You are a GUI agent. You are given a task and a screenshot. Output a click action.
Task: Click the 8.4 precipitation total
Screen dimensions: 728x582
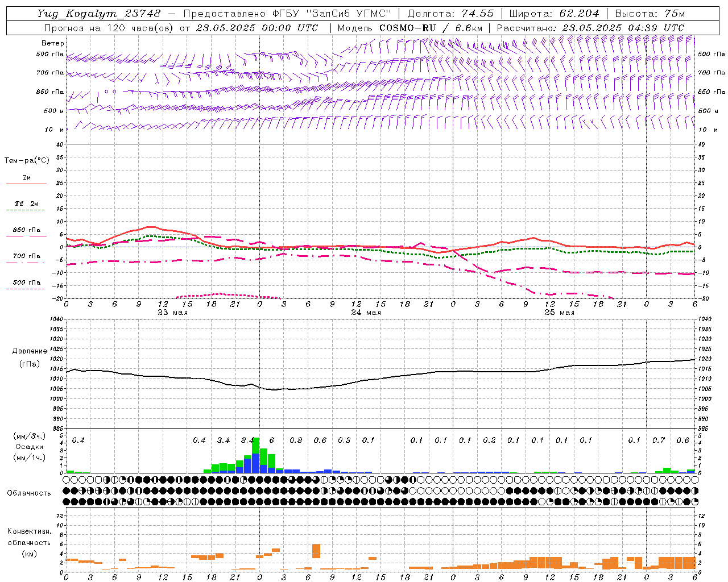tap(247, 440)
